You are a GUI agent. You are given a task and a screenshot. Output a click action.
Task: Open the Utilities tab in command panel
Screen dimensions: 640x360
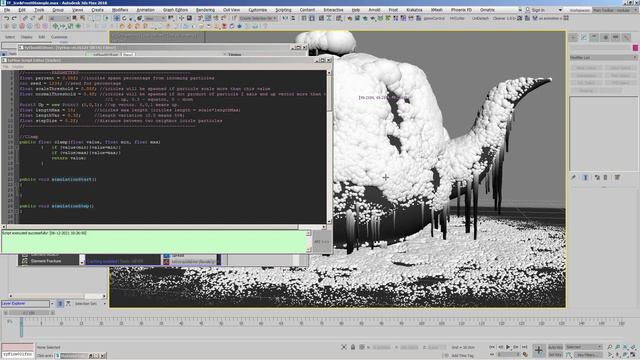pos(627,37)
